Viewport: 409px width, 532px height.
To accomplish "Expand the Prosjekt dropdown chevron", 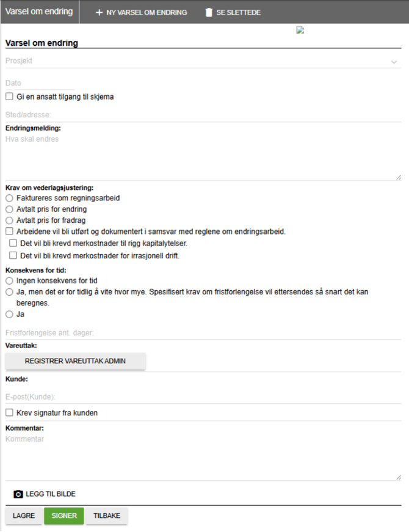I will pyautogui.click(x=394, y=62).
